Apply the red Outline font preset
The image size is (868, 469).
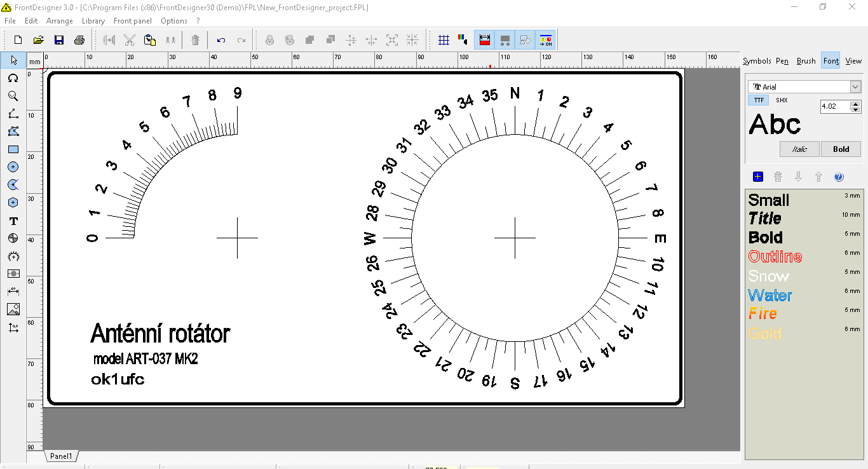pos(775,257)
